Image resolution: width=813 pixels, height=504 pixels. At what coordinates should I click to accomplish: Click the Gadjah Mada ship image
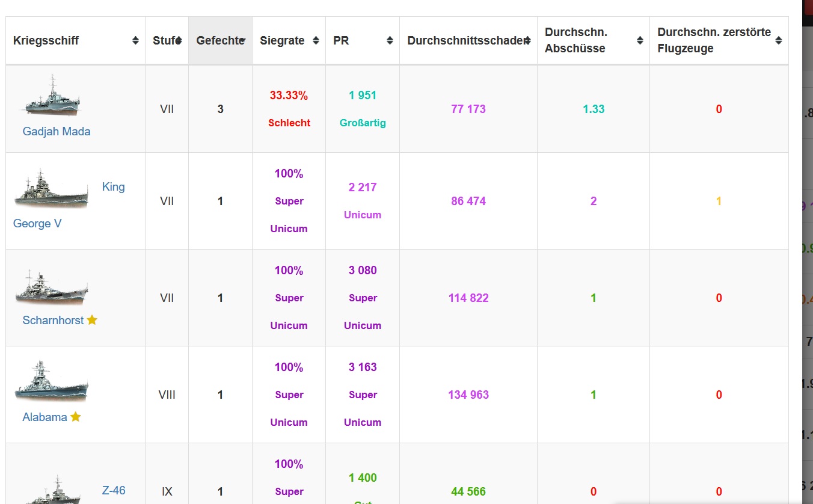[51, 96]
